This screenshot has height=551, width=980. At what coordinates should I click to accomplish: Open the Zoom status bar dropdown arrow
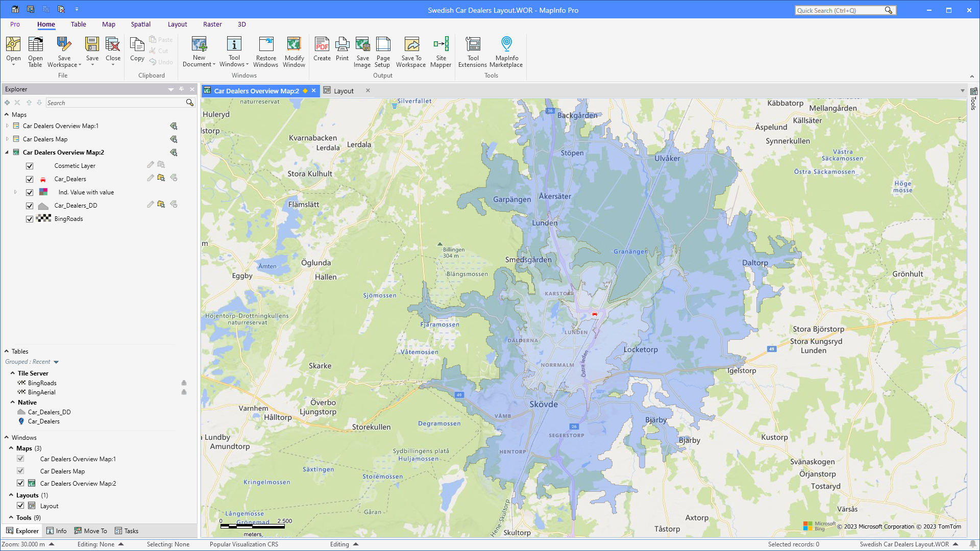click(52, 544)
